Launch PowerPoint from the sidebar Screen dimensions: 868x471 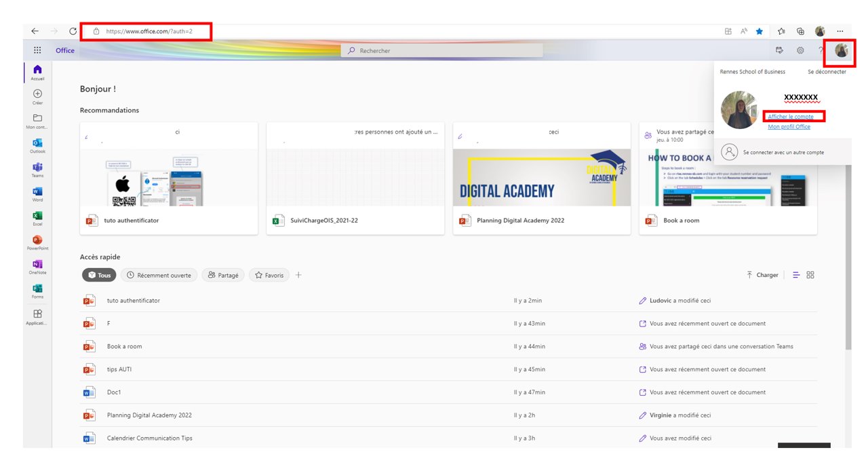tap(37, 243)
